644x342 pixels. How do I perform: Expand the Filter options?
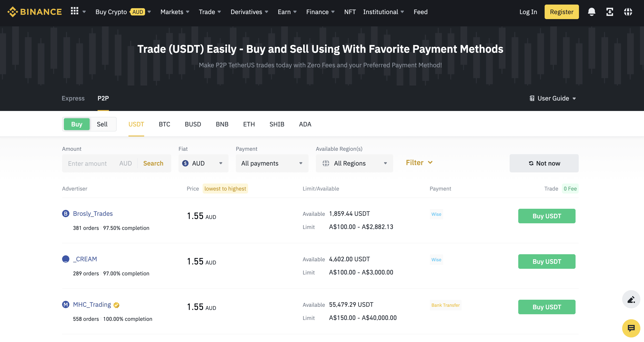pos(419,163)
